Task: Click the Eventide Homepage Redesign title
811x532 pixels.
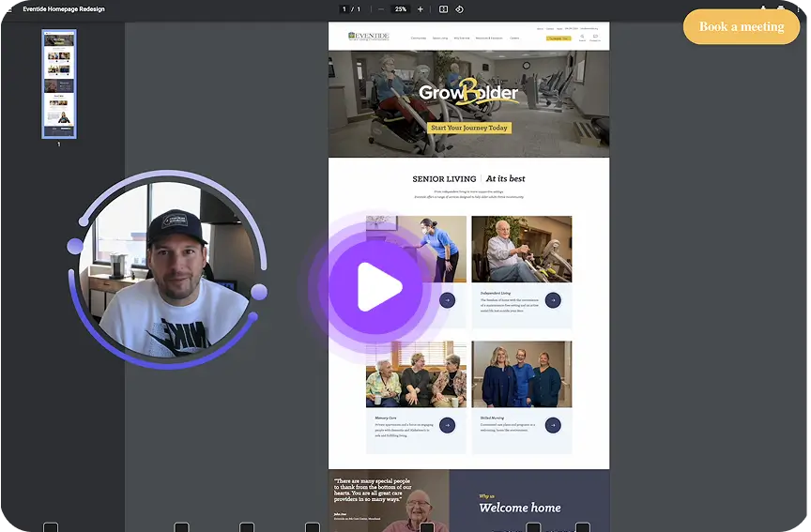Action: click(x=64, y=8)
